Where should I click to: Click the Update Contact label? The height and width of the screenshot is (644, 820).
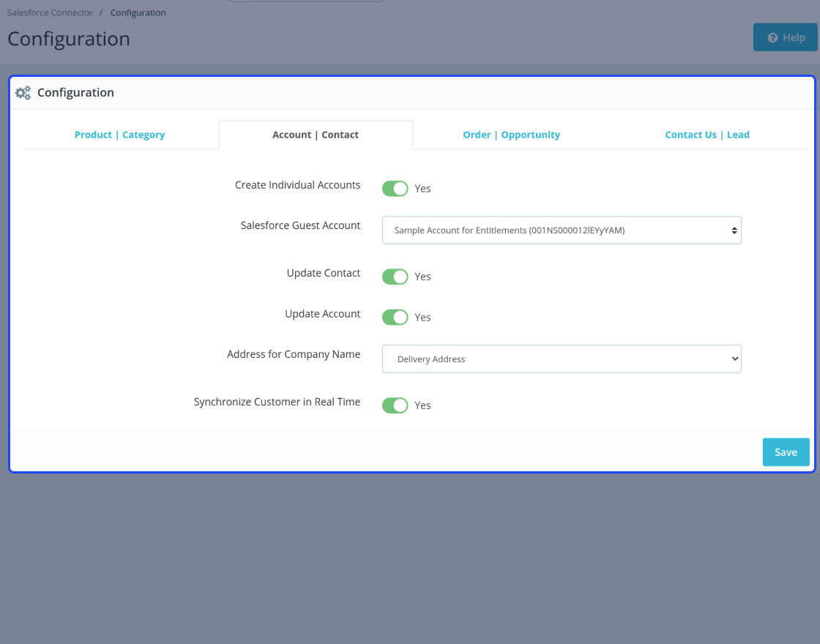click(x=323, y=273)
